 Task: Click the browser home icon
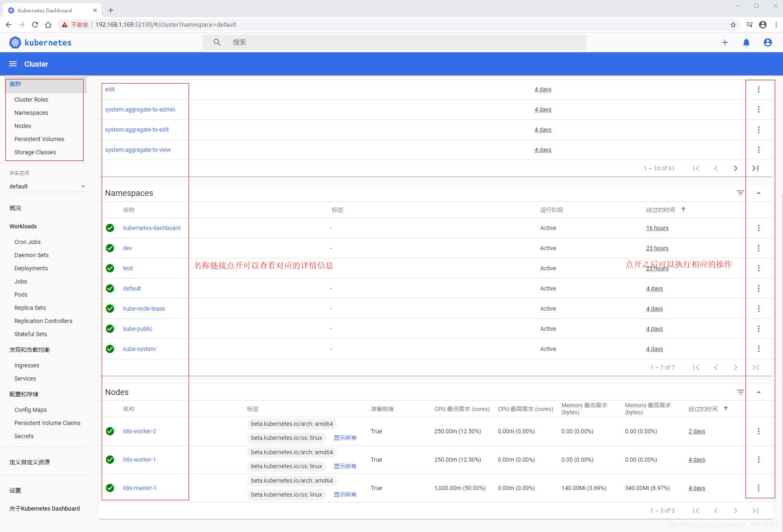point(48,25)
